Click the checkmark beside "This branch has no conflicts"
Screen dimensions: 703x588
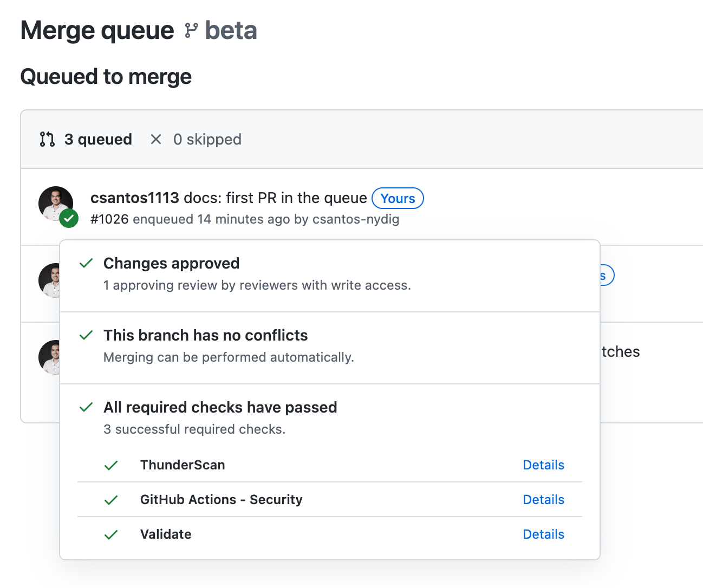86,335
